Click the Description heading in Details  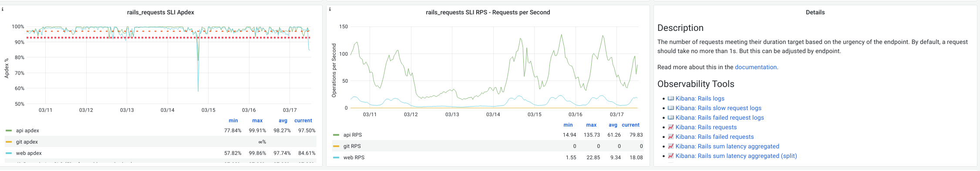pyautogui.click(x=680, y=28)
